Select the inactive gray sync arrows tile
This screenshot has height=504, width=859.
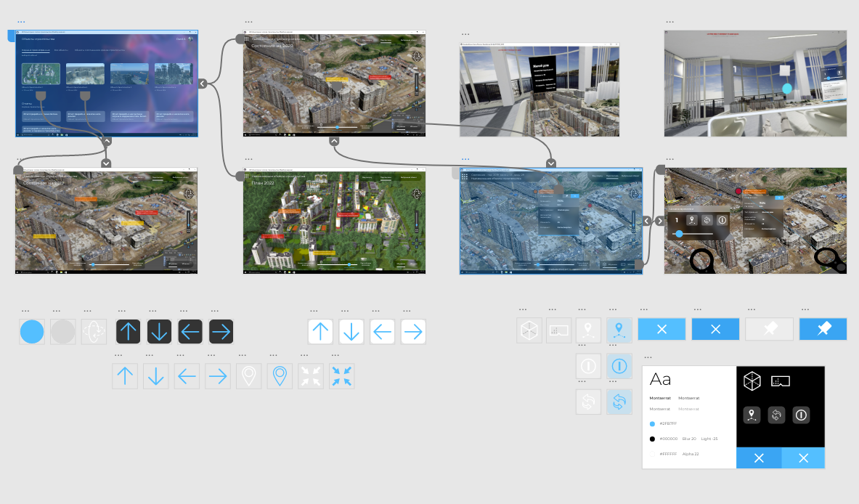coord(588,402)
